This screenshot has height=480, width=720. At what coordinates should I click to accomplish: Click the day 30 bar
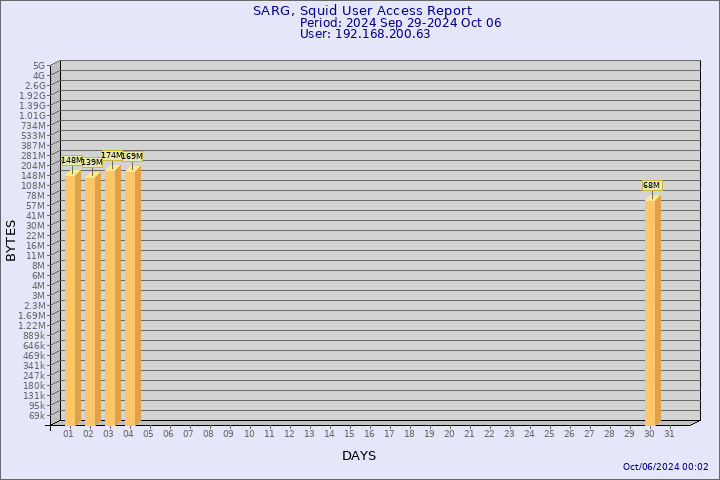coord(652,312)
